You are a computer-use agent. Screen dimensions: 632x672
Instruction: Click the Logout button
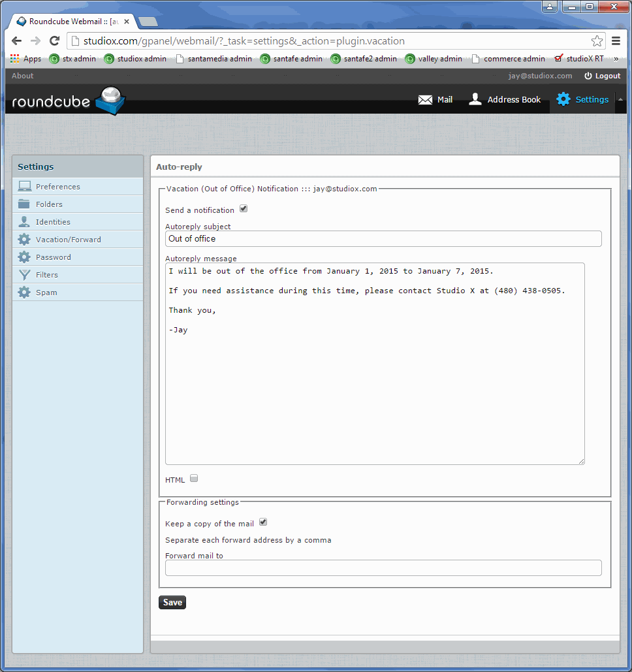[x=602, y=75]
